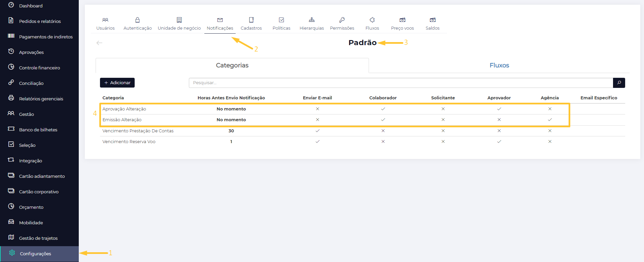Switch to the Fluxos tab
Viewport: 644px width, 262px height.
point(499,65)
